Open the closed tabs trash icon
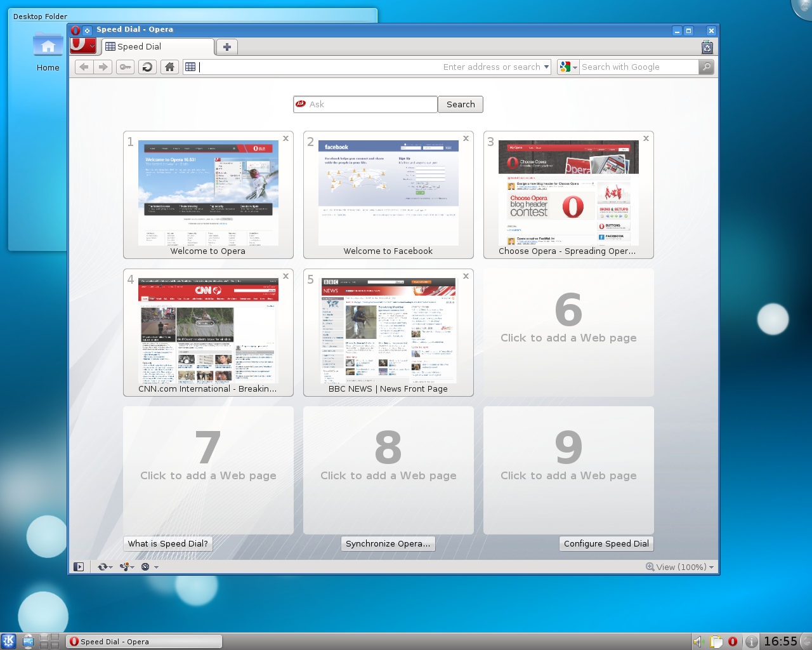Screen dimensions: 812x650 (707, 48)
